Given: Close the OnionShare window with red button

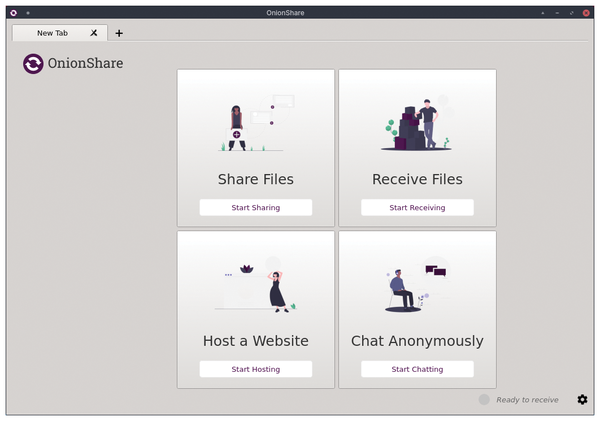Looking at the screenshot, I should 586,13.
